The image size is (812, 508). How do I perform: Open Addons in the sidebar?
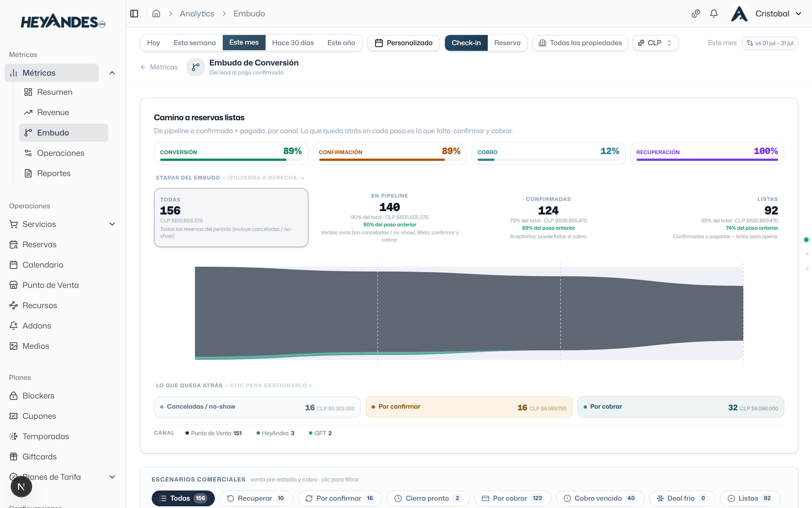pos(63,326)
